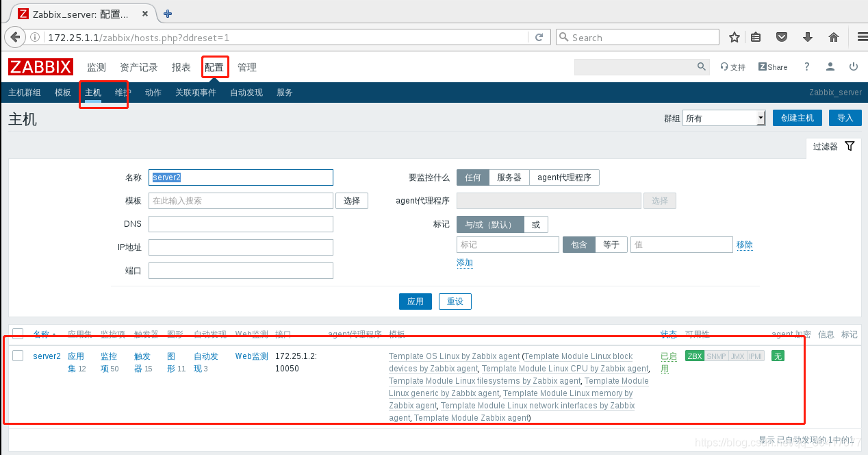Go to 主机 submenu
Screen dimensions: 868x455
click(93, 93)
